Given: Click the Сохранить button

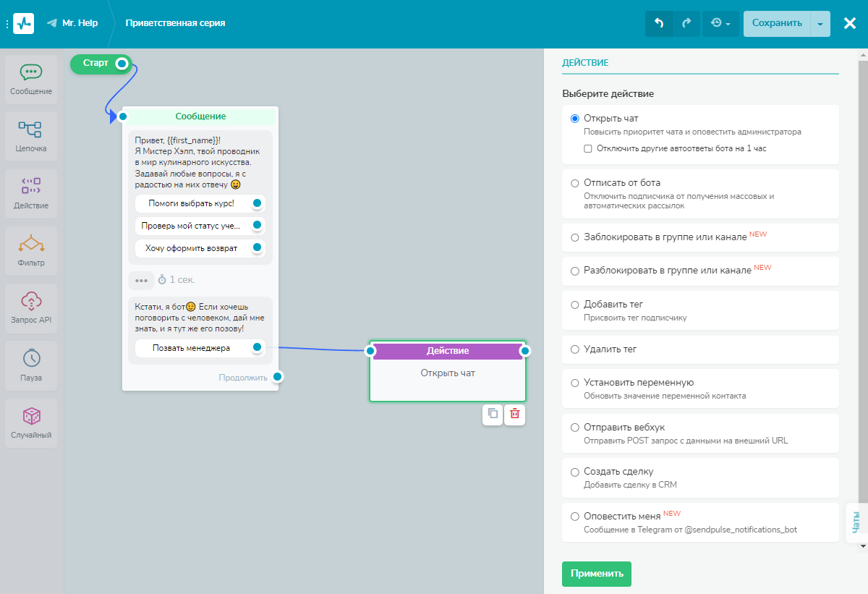Looking at the screenshot, I should click(777, 23).
